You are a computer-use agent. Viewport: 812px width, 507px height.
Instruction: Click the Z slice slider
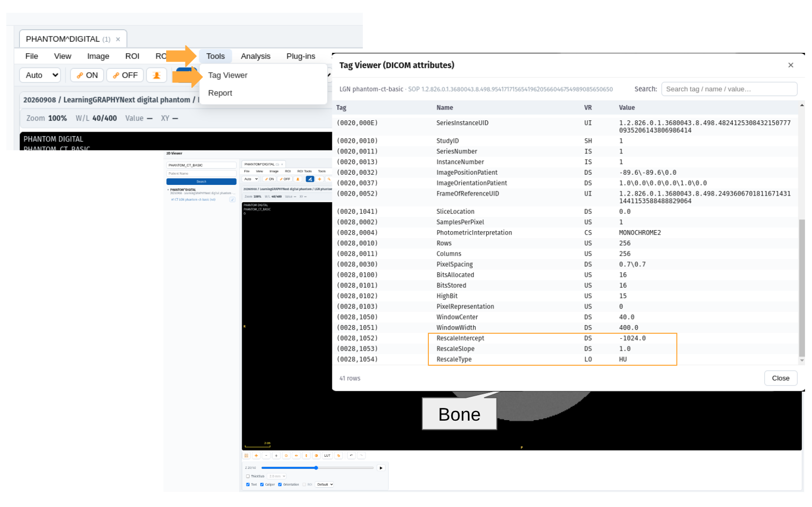tap(317, 468)
